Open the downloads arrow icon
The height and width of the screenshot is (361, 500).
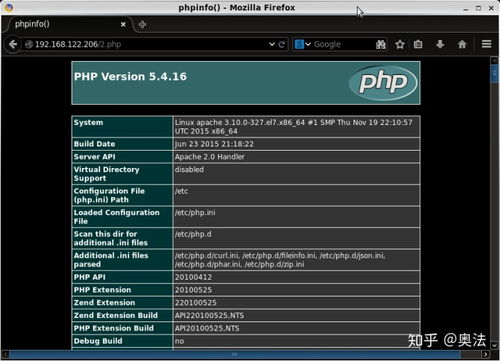(440, 44)
